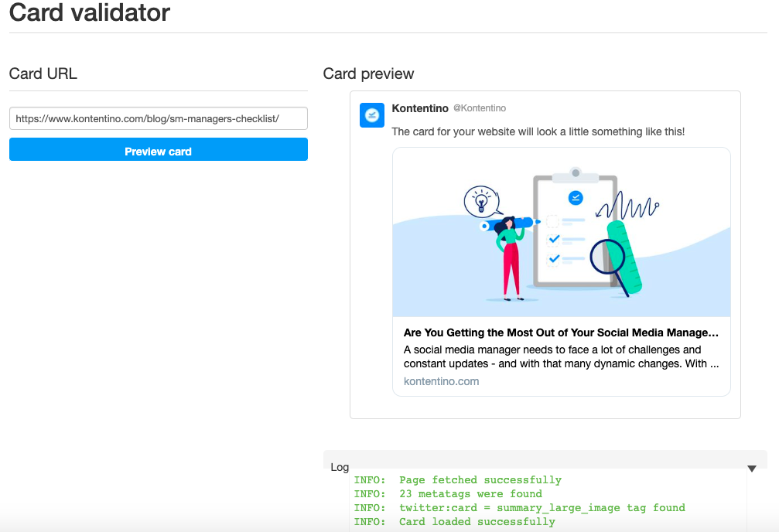Click the 'Log' label

[x=340, y=467]
